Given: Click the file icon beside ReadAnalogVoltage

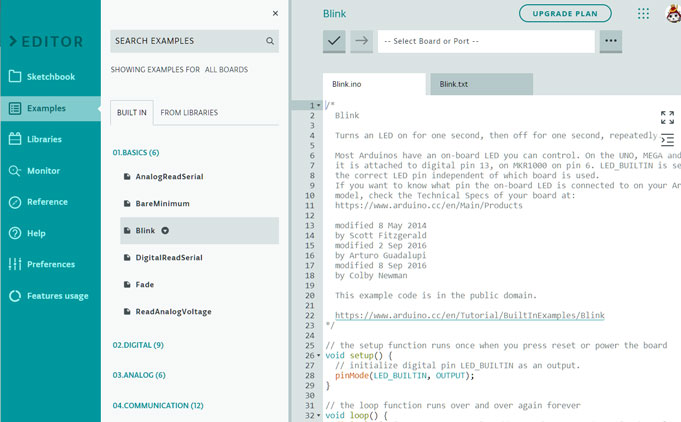Looking at the screenshot, I should tap(127, 311).
